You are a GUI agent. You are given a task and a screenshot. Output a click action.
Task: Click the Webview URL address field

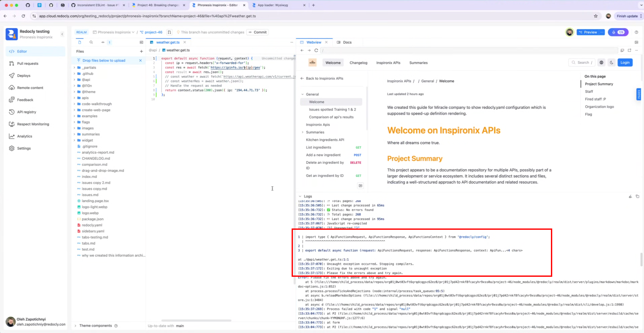point(469,50)
